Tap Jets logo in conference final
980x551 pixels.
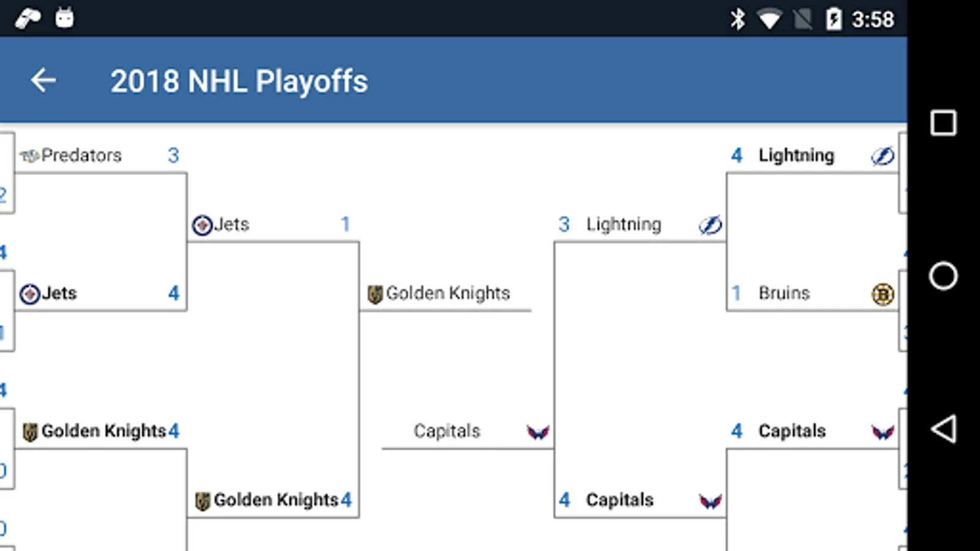point(202,225)
